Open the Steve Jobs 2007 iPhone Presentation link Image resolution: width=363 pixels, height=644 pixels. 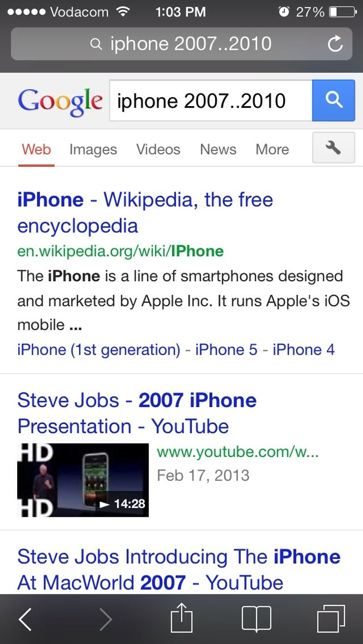pos(137,413)
